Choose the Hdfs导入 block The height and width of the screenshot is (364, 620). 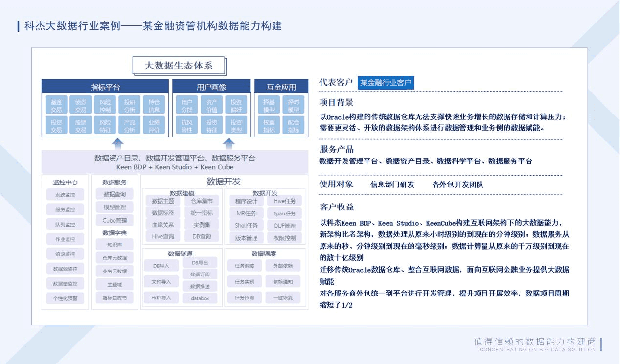pos(161,297)
